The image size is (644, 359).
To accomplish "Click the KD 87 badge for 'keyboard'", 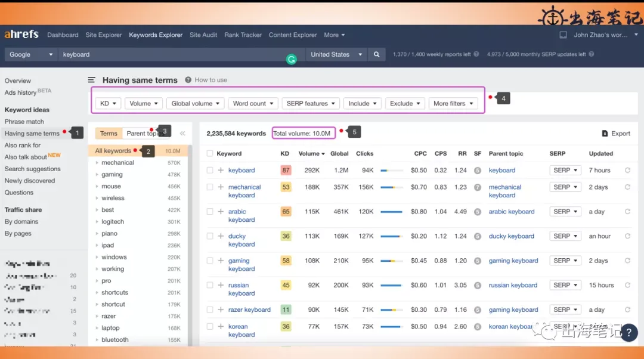I will tap(286, 170).
